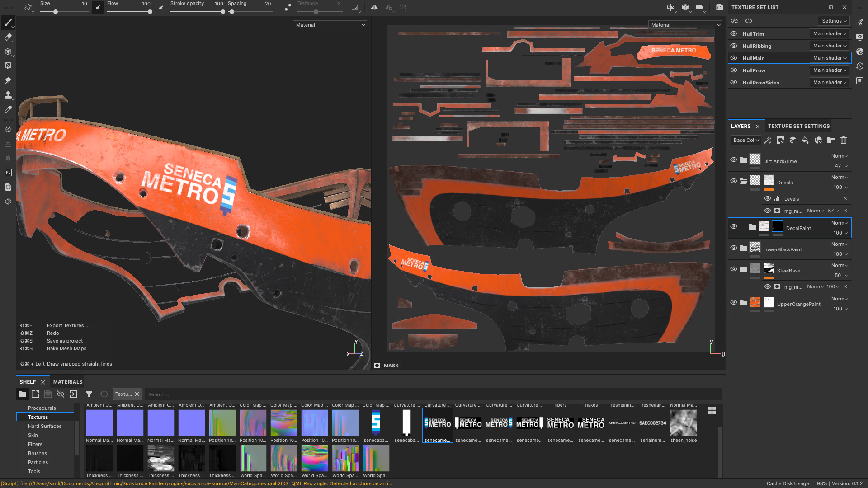
Task: Hide the Dirt AndGrime layer
Action: click(x=734, y=160)
